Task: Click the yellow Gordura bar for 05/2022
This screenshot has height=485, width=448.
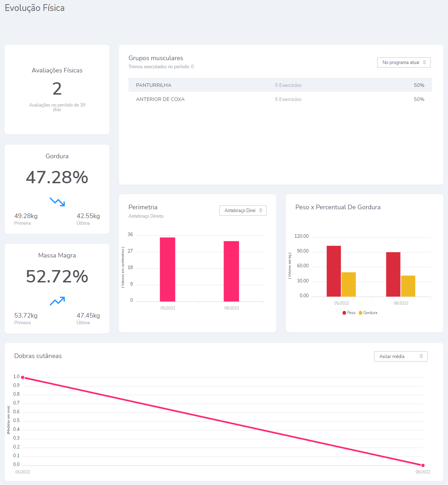Action: (x=348, y=284)
